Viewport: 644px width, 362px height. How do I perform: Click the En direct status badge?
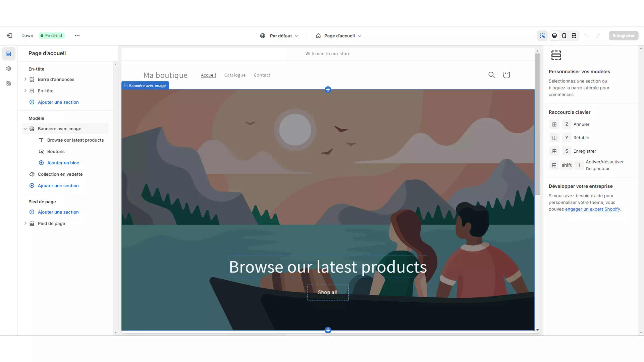coord(52,36)
